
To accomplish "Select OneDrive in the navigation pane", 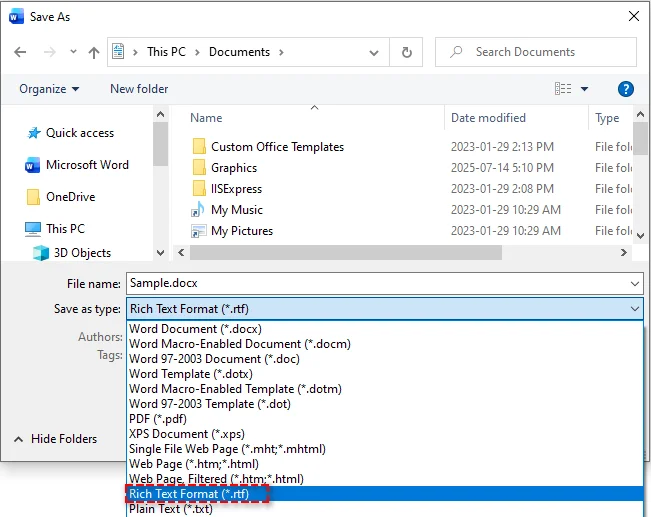I will [71, 197].
